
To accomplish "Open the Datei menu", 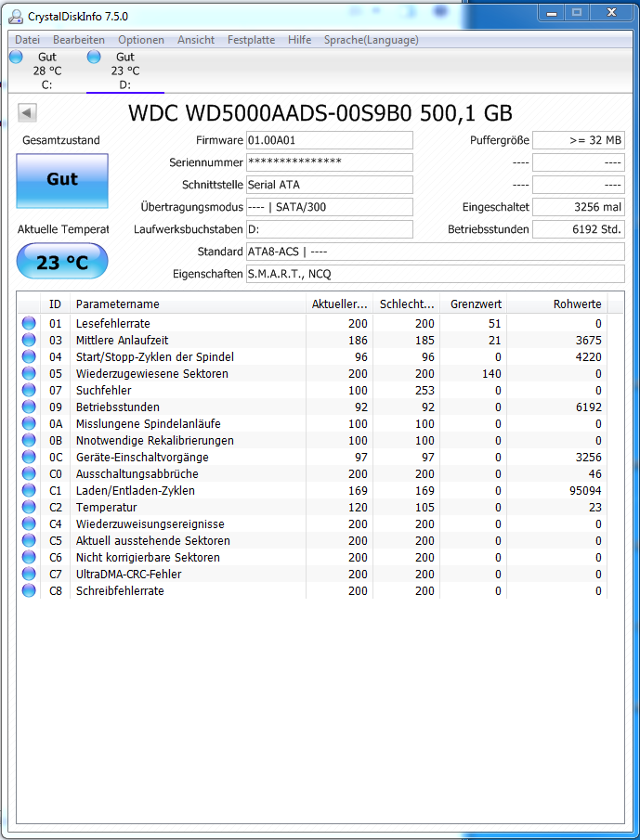I will click(27, 40).
